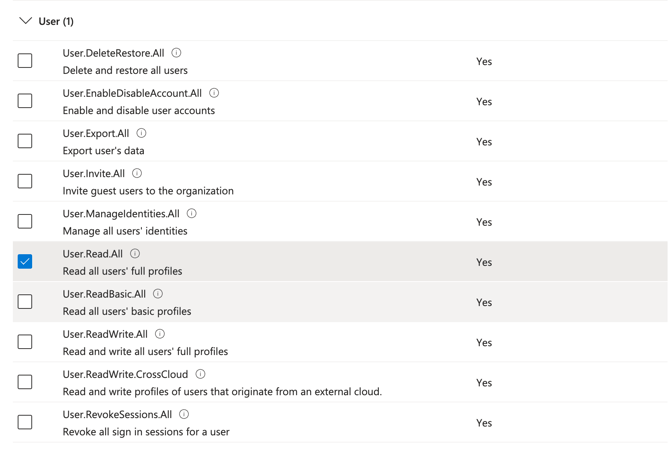Click the User (1) group header label
Image resolution: width=670 pixels, height=449 pixels.
pyautogui.click(x=56, y=21)
